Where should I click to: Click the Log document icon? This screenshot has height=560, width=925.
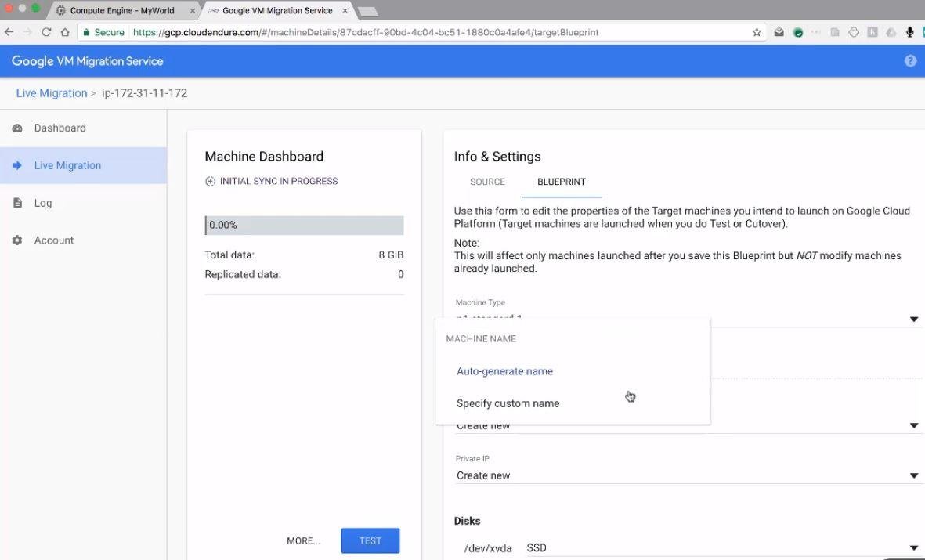click(17, 203)
